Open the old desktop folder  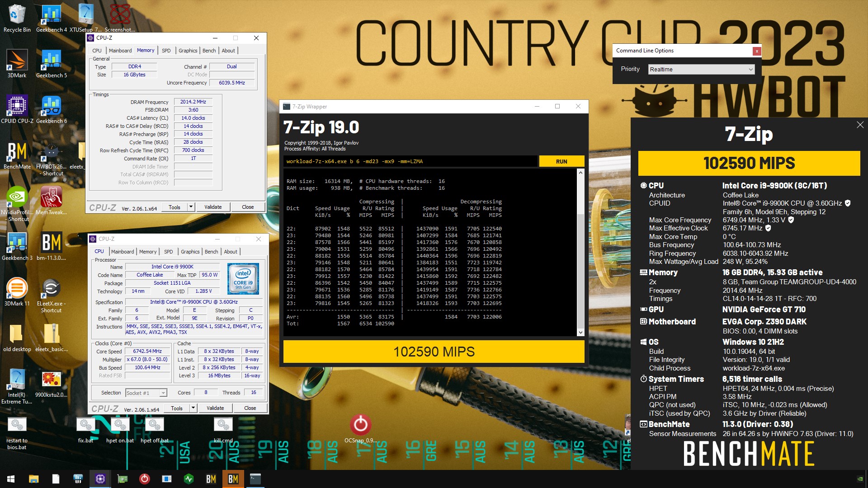click(17, 338)
